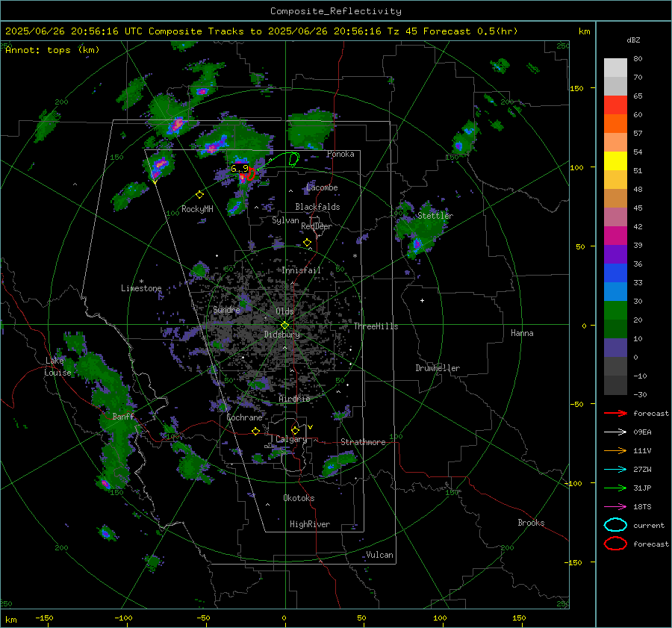Click the HighRiver city label
This screenshot has width=672, height=628.
tap(310, 524)
